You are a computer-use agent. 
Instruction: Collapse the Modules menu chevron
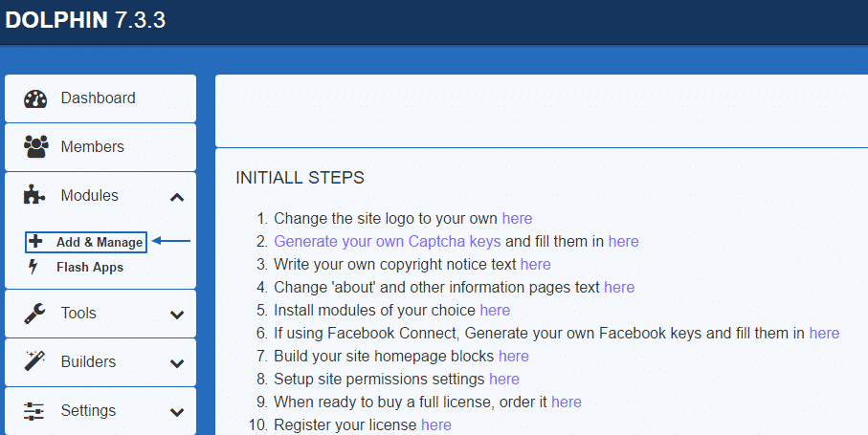[177, 197]
